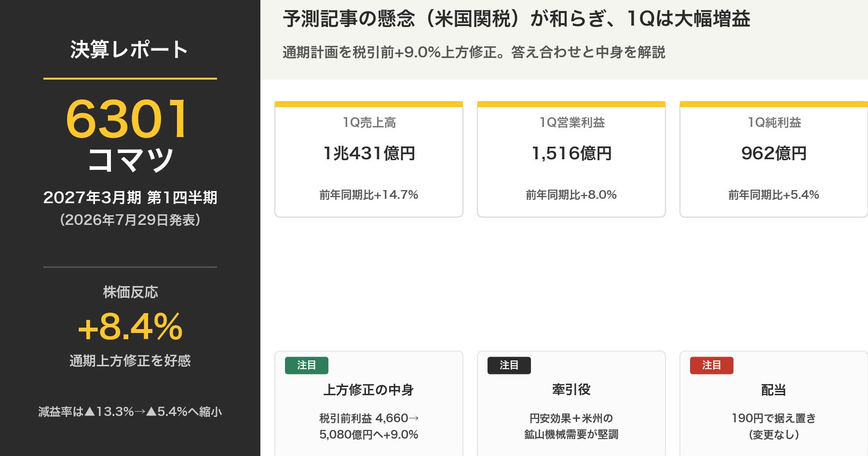
Task: Click the 配当 card title
Action: click(774, 390)
